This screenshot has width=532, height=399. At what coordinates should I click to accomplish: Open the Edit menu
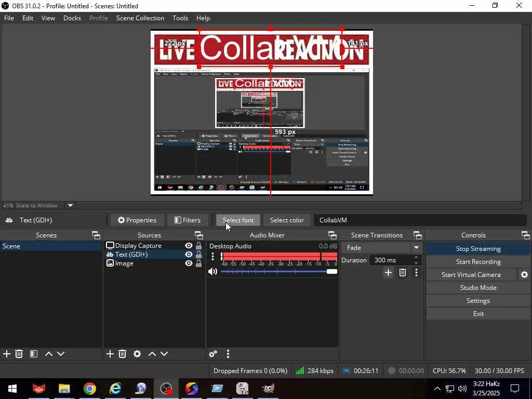[28, 18]
